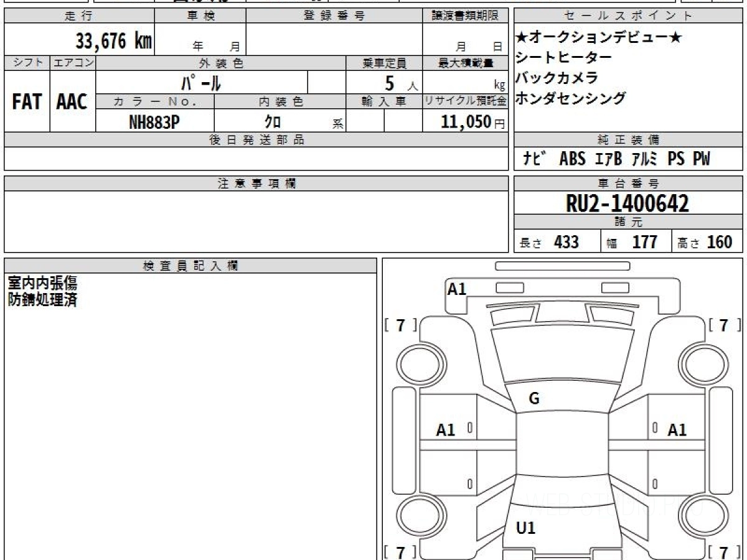Select the G mark on the windshield
The image size is (747, 560).
[x=534, y=399]
